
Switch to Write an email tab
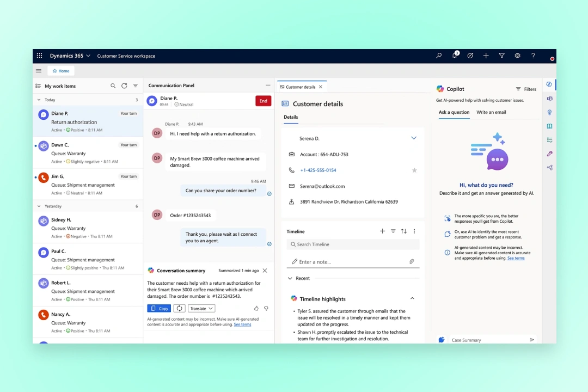pyautogui.click(x=491, y=112)
